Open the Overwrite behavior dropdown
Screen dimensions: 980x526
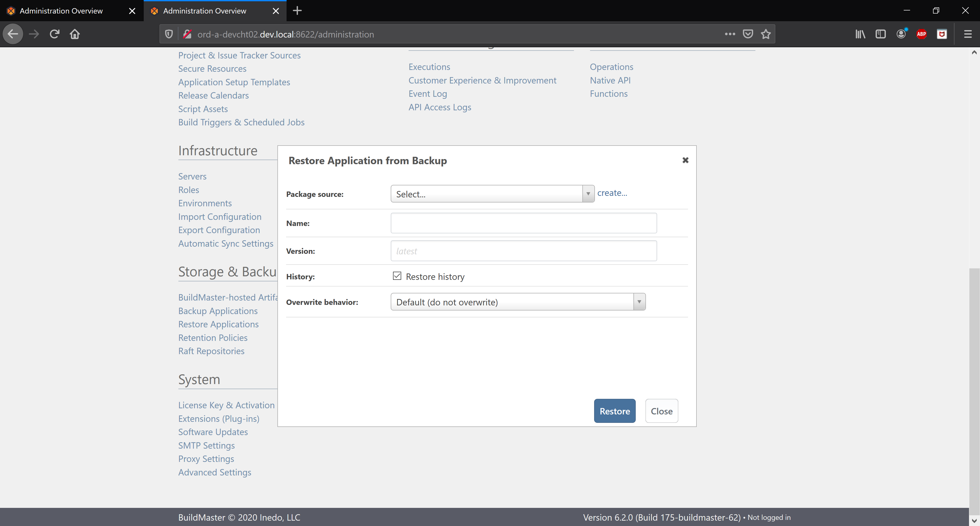click(x=518, y=302)
